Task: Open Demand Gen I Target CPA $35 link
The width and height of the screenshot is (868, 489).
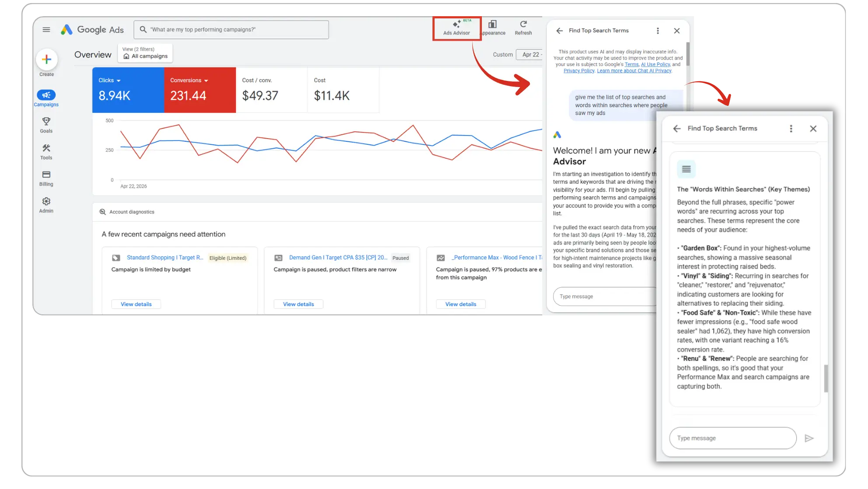Action: [x=338, y=258]
